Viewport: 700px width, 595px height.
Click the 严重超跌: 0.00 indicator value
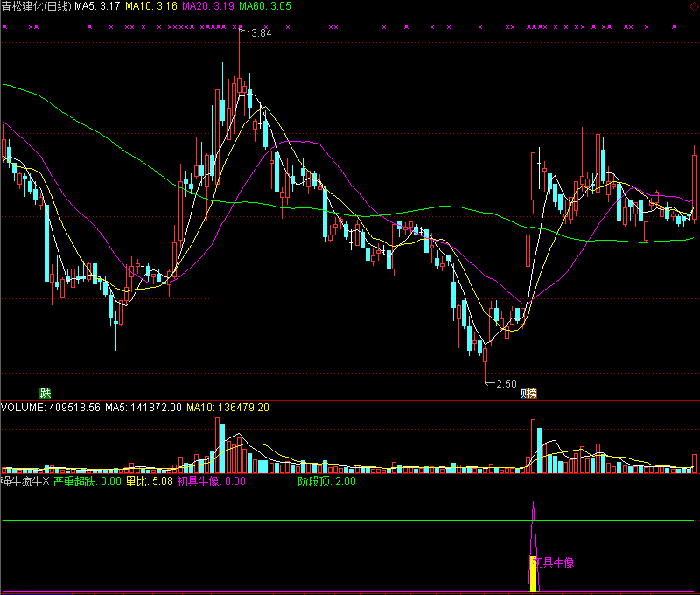(x=87, y=481)
